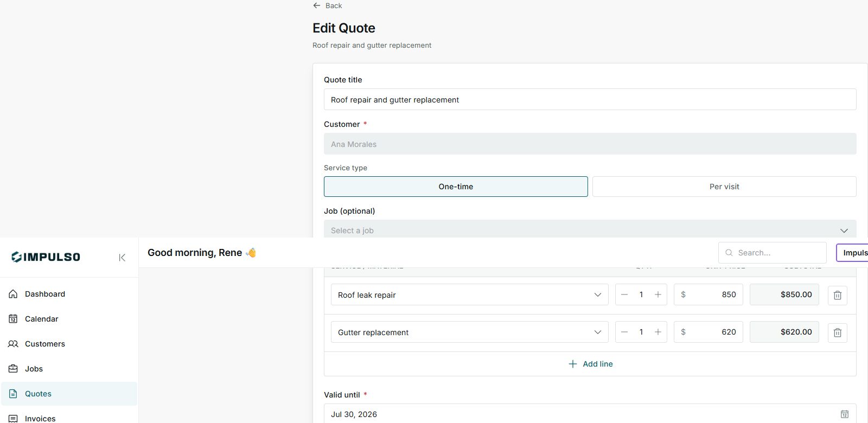Screen dimensions: 868x423
Task: Click the Dashboard house icon
Action: [x=13, y=294]
